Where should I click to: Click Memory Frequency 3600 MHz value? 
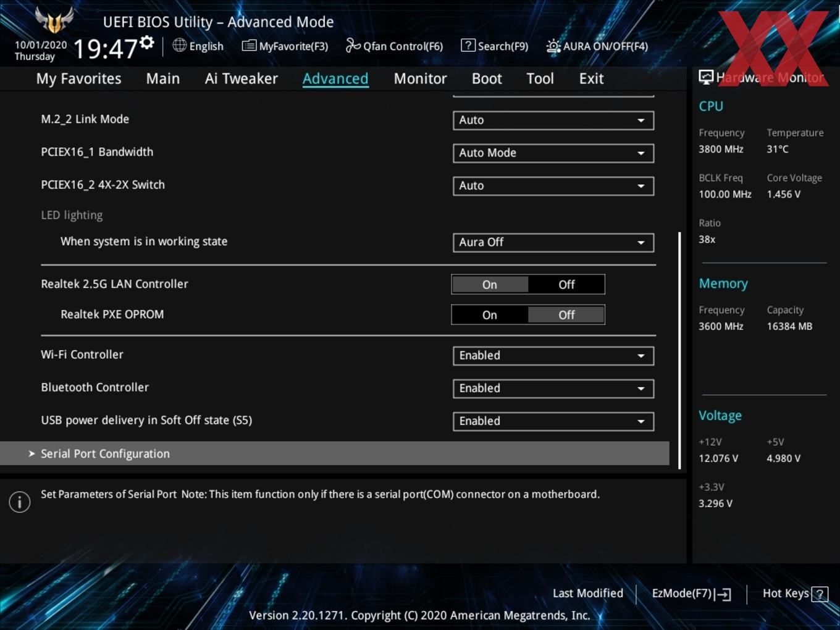(x=721, y=326)
